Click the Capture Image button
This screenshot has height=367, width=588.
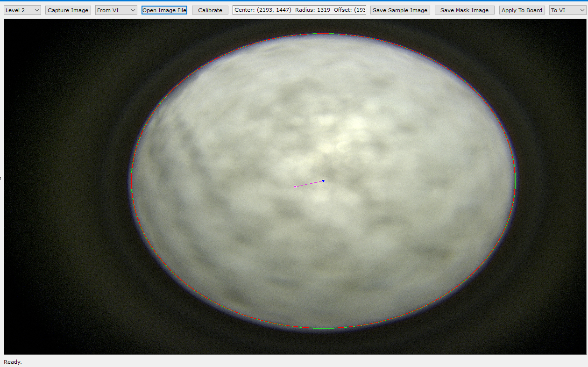(68, 10)
